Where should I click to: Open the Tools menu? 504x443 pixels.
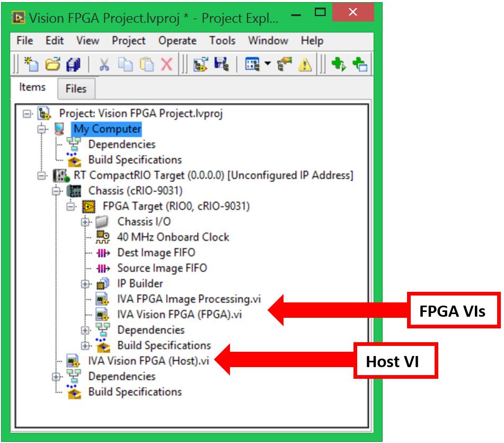click(x=222, y=41)
